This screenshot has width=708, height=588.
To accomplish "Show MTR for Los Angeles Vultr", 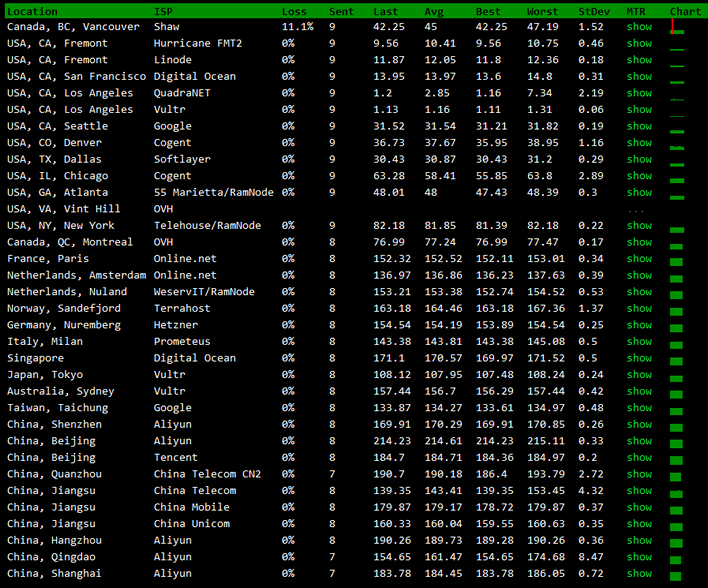I will tap(639, 109).
